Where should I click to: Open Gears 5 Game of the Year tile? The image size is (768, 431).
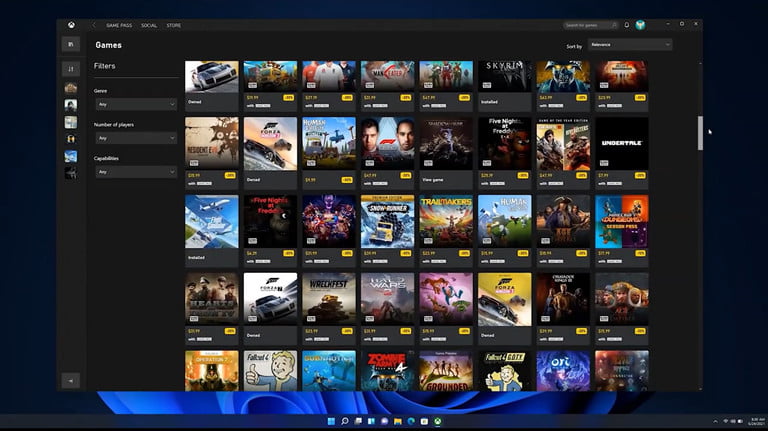coord(563,144)
